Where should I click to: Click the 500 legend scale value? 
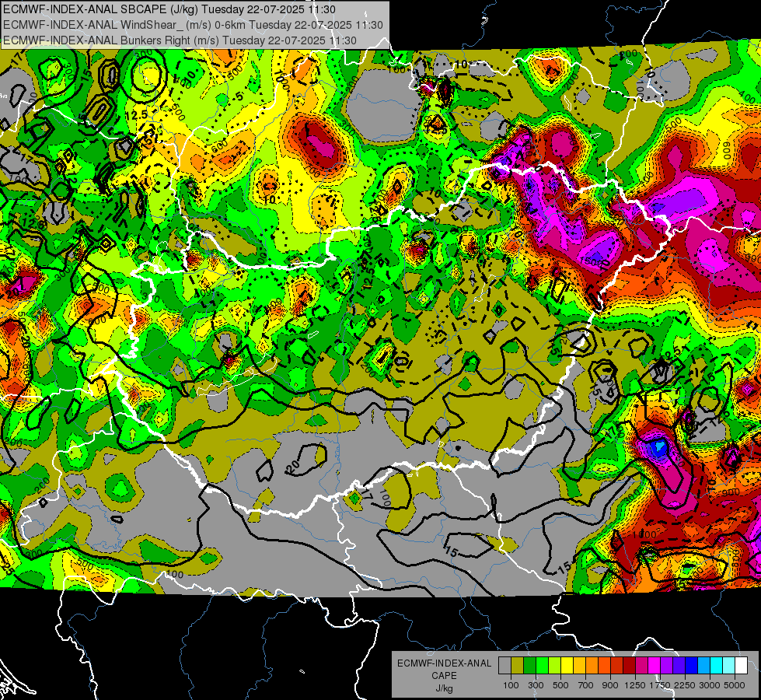click(x=560, y=685)
